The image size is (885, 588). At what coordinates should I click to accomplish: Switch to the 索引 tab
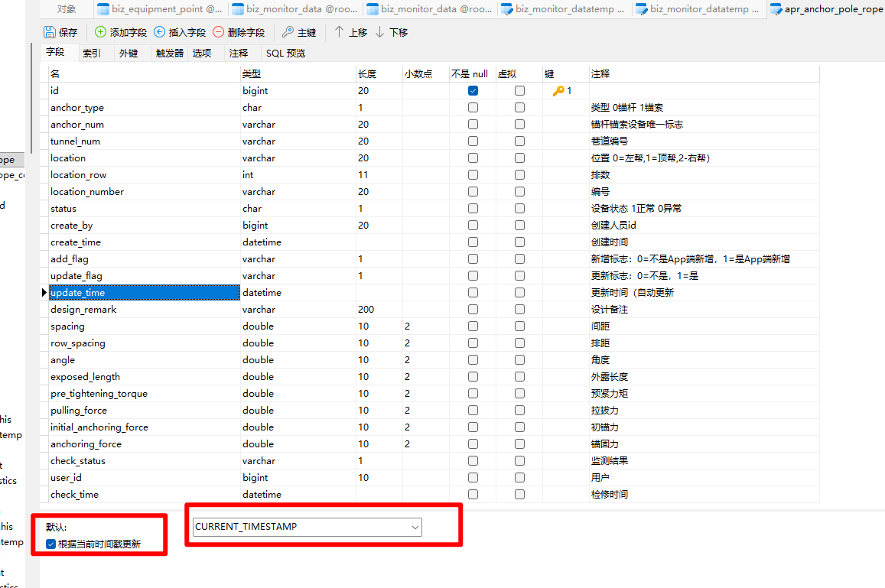pos(92,53)
